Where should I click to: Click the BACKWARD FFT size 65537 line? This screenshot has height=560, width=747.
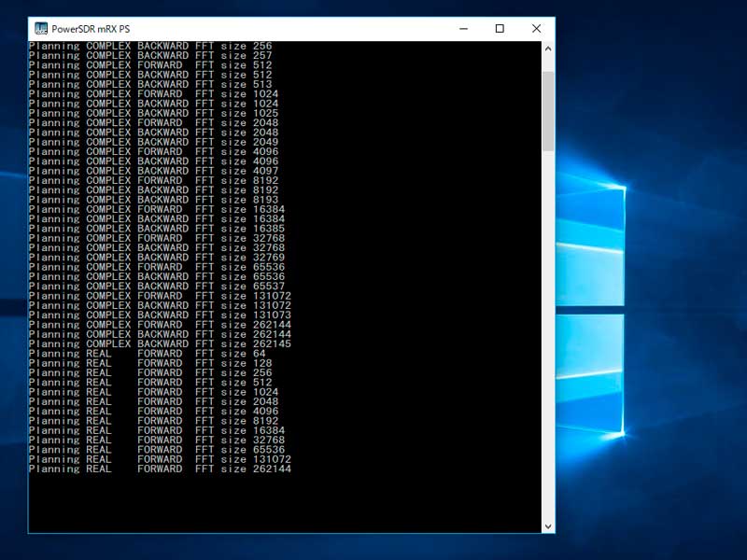159,286
